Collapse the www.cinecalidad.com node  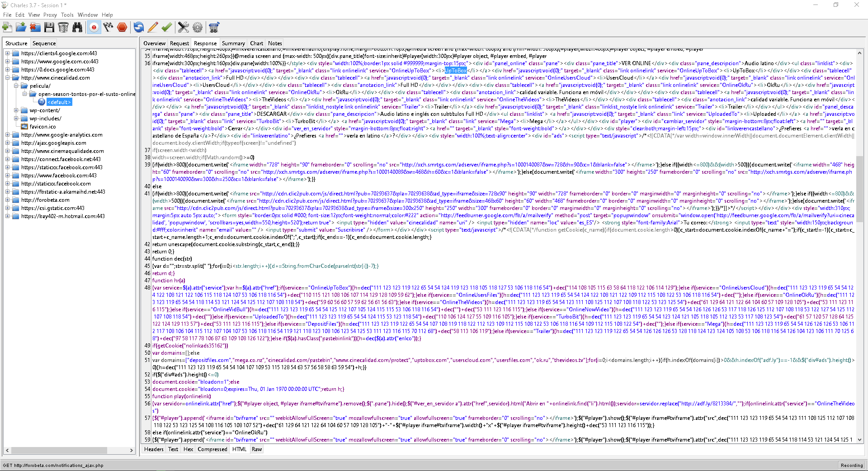click(x=8, y=78)
